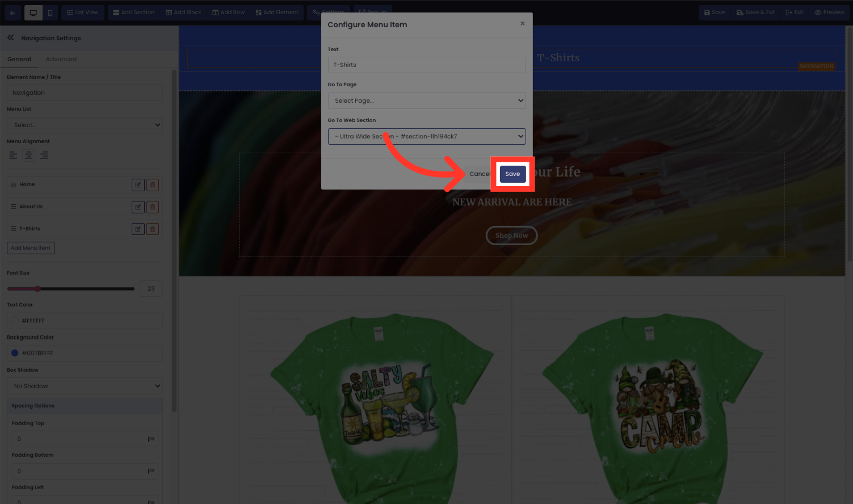Click the Element Name field containing Navigation
Image resolution: width=853 pixels, height=504 pixels.
click(x=85, y=93)
